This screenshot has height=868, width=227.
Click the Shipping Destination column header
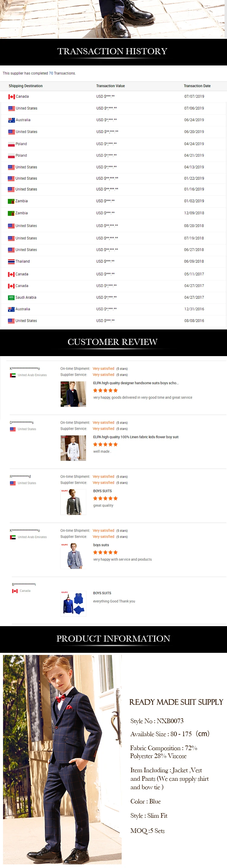[25, 86]
